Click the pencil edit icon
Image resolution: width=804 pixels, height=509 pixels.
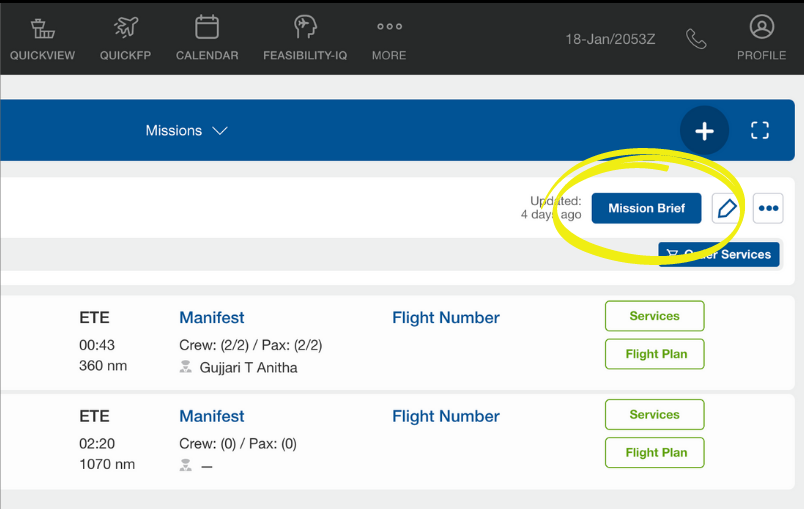[x=727, y=208]
